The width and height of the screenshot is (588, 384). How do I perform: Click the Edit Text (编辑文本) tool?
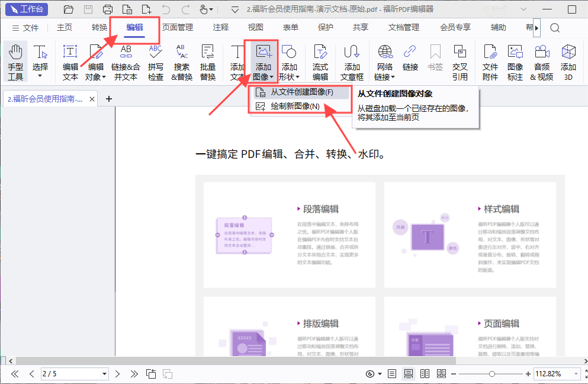(70, 62)
